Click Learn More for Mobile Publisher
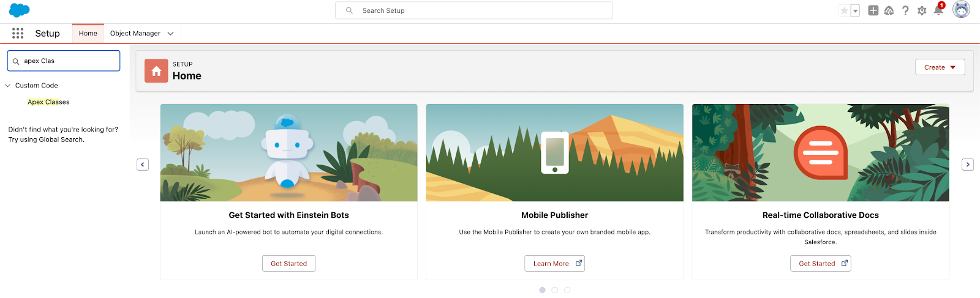Image resolution: width=980 pixels, height=298 pixels. click(555, 264)
